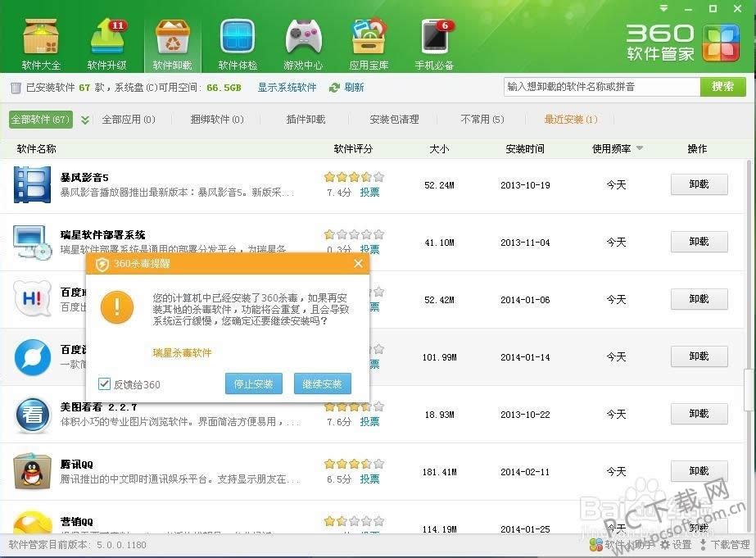Viewport: 756px width, 558px height.
Task: Switch to 全部软件 (67) tab
Action: [x=41, y=120]
